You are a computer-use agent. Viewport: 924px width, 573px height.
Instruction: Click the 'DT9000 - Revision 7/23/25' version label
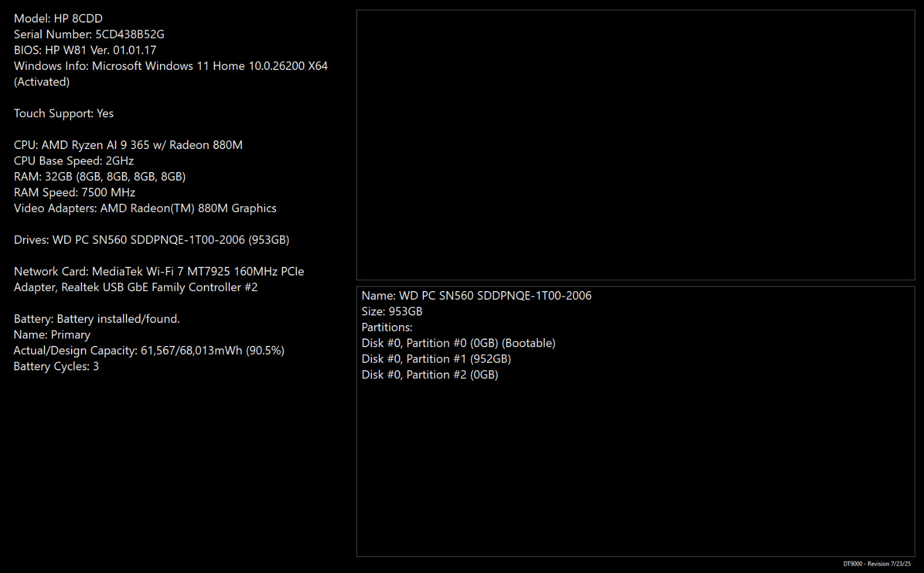point(877,564)
